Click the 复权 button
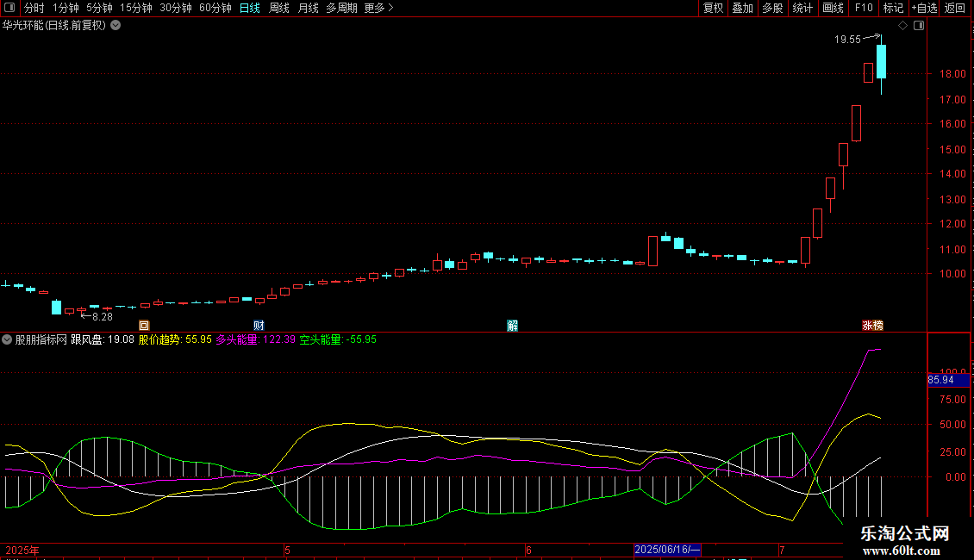 713,8
